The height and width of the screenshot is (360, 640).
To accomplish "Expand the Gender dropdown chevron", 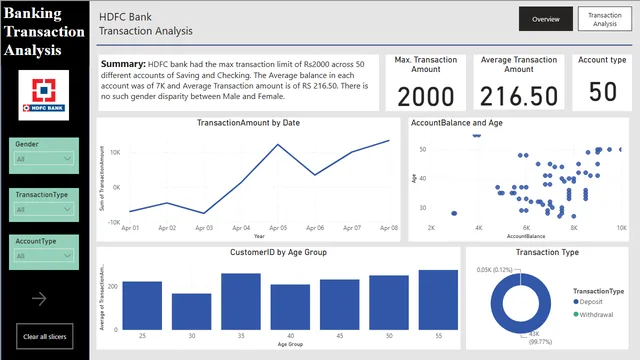I will [67, 159].
